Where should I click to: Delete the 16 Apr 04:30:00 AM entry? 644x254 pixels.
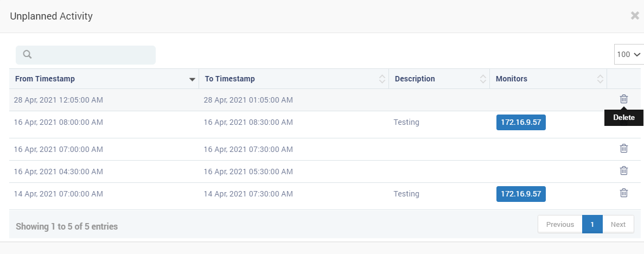pos(623,170)
